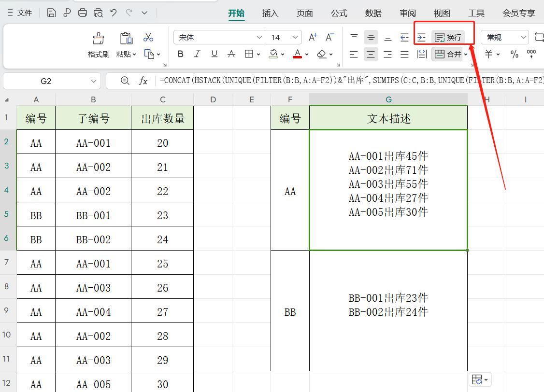Cut selection with the scissors icon
The width and height of the screenshot is (544, 392).
(148, 37)
